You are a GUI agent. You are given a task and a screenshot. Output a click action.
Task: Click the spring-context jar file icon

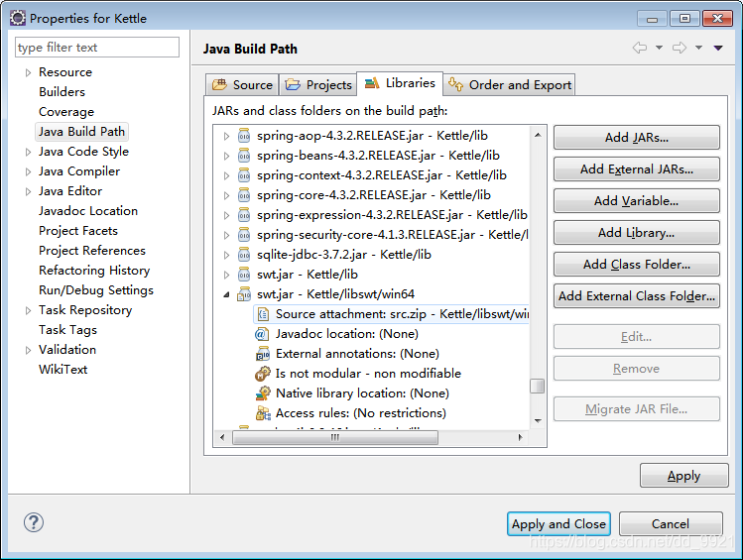pos(244,175)
